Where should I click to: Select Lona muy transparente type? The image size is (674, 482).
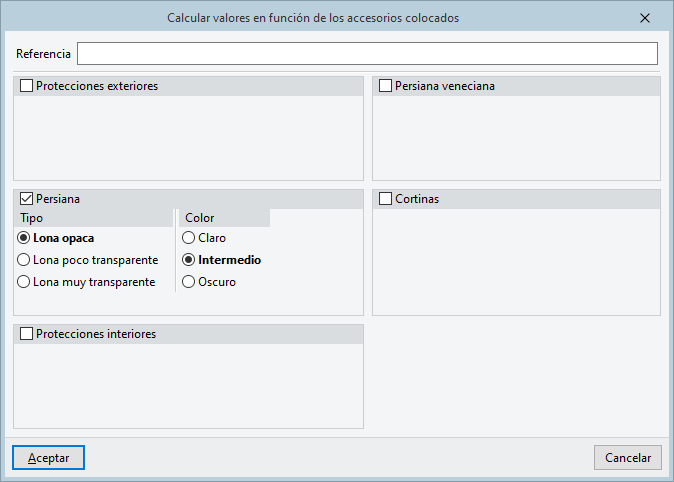pyautogui.click(x=24, y=282)
